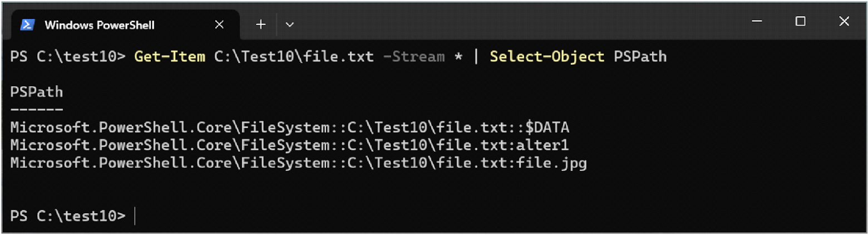Minimize the terminal window
Viewport: 868px width, 235px height.
(756, 22)
